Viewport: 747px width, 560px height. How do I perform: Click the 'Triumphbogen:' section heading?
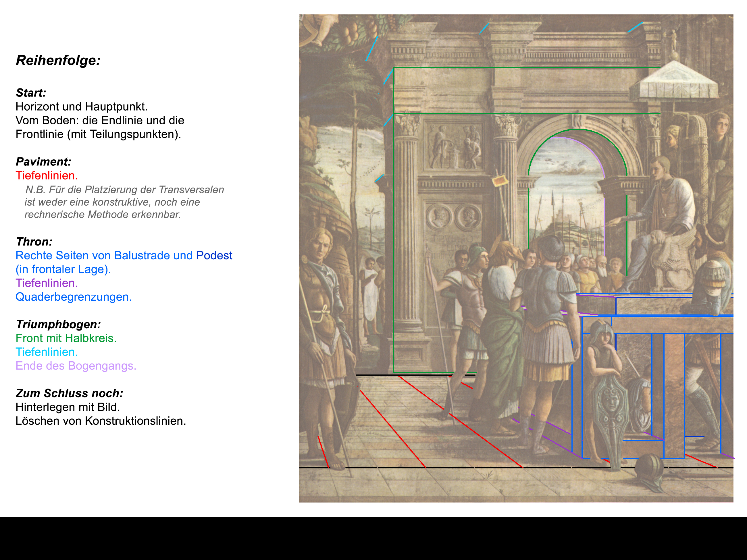click(x=58, y=325)
